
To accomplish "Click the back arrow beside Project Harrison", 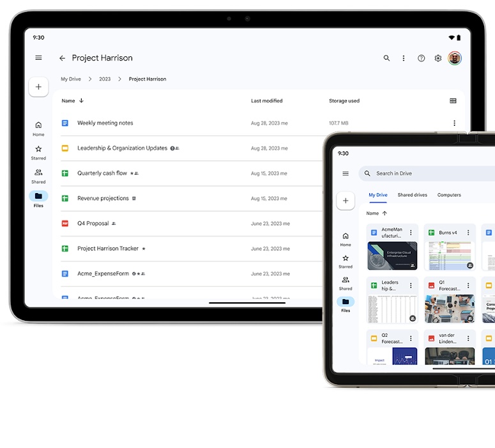I will 62,58.
